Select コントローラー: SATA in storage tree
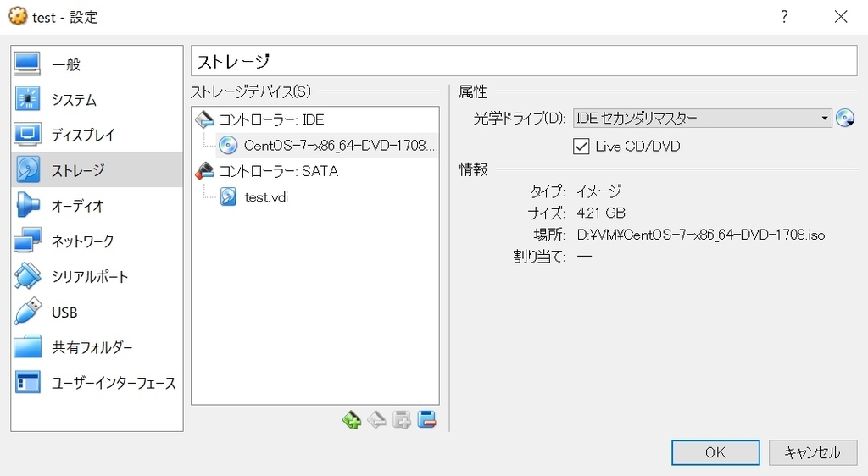Image resolution: width=868 pixels, height=476 pixels. point(315,171)
